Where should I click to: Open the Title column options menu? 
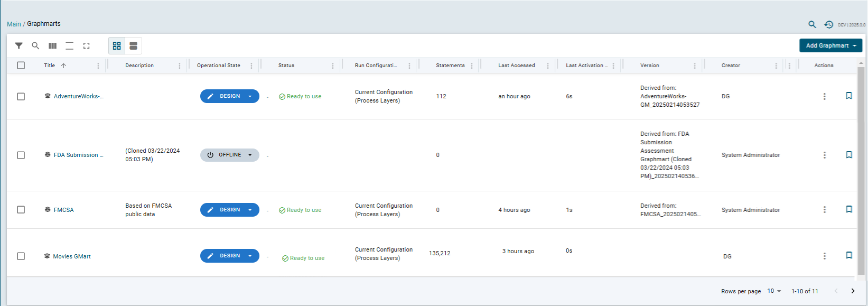[x=98, y=66]
